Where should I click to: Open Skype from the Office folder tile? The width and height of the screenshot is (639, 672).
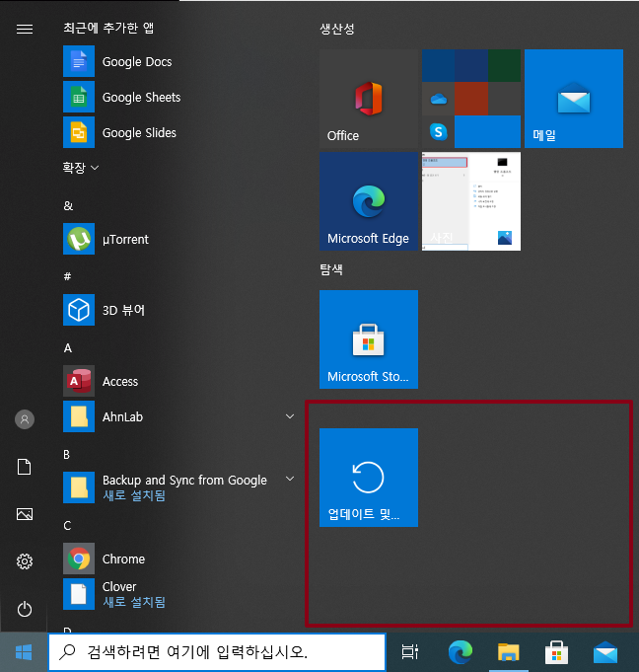coord(438,131)
